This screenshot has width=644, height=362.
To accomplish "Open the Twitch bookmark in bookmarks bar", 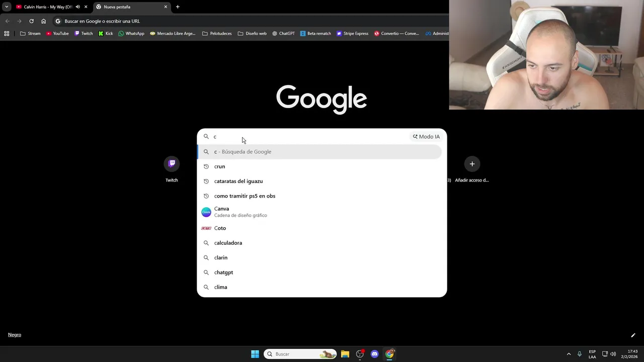I will coord(84,34).
